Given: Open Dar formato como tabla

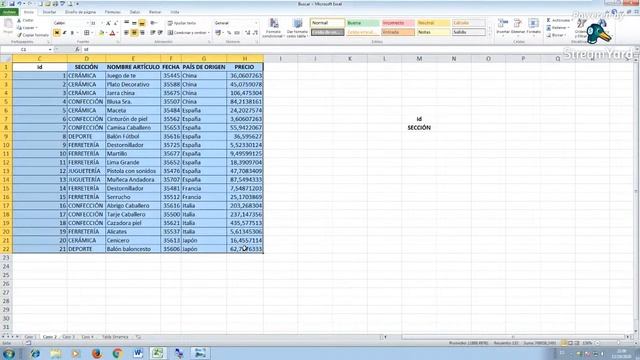Looking at the screenshot, I should tap(297, 28).
